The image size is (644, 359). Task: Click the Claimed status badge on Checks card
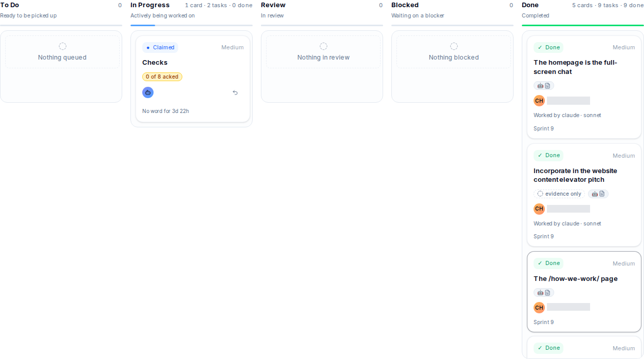(x=160, y=47)
